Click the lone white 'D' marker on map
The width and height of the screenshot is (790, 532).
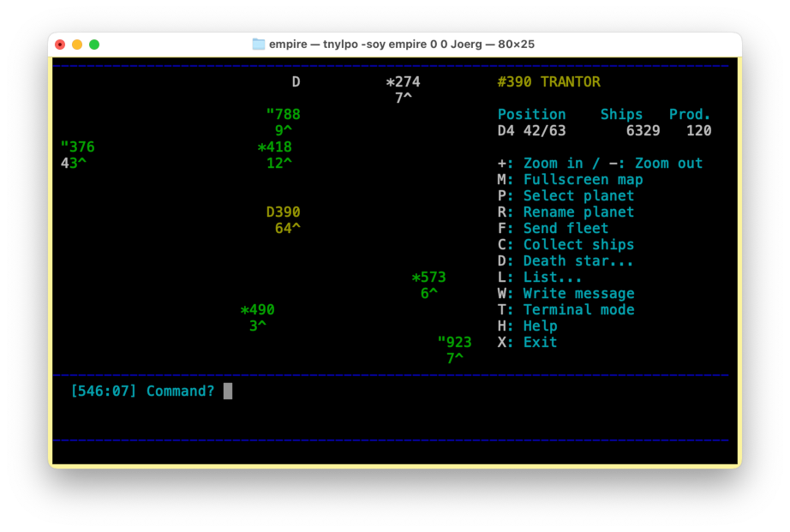click(296, 81)
